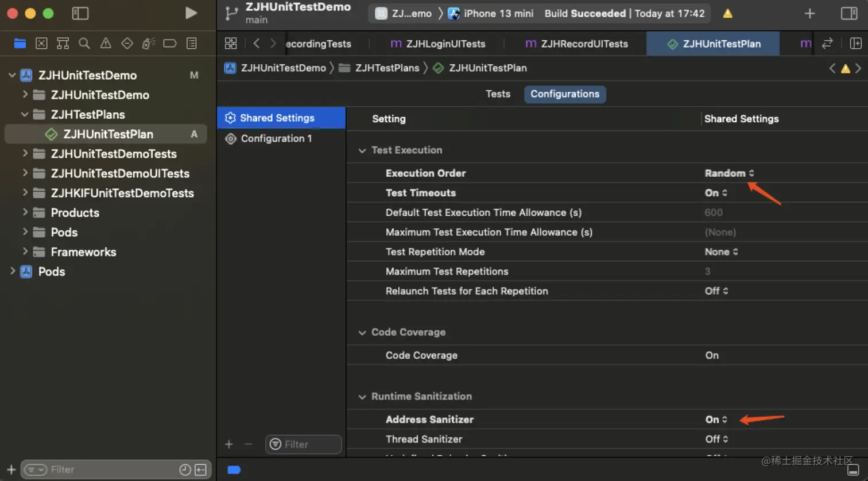Image resolution: width=868 pixels, height=481 pixels.
Task: Click the related items grid icon
Action: pos(231,43)
